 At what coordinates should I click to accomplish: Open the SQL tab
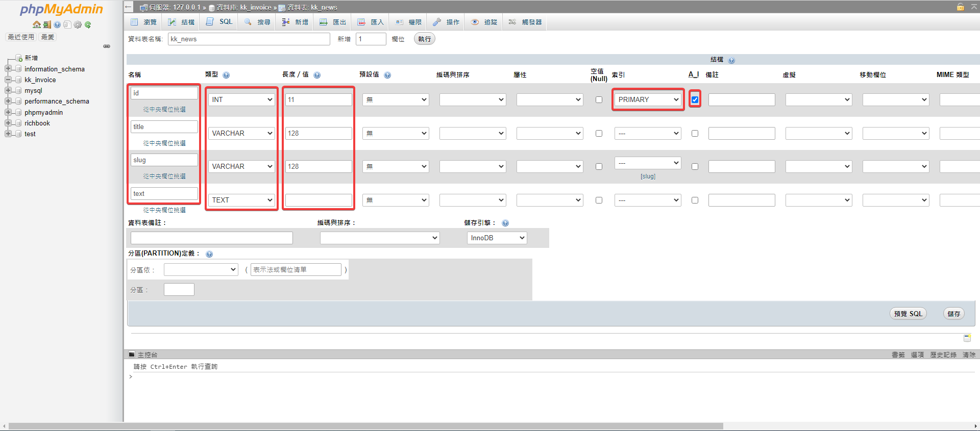pyautogui.click(x=219, y=22)
